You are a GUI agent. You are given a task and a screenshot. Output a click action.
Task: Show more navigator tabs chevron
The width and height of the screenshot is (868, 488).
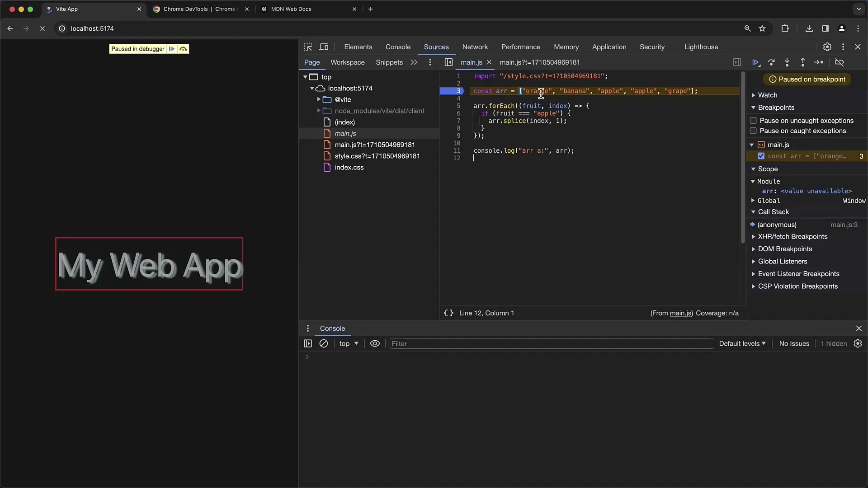(414, 62)
